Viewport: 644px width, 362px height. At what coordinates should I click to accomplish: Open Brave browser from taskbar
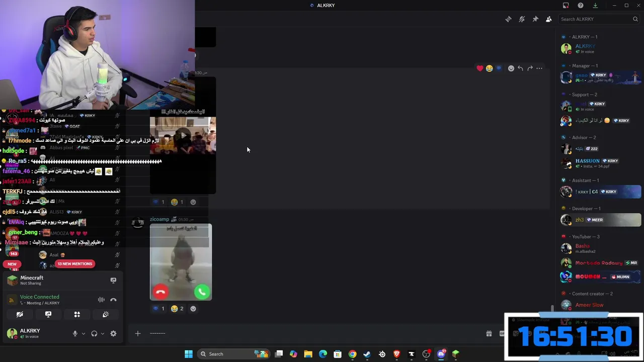click(396, 354)
